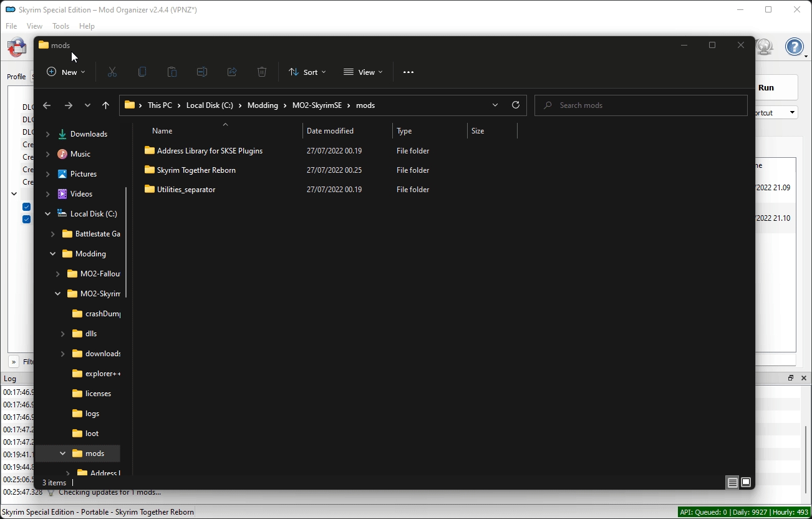This screenshot has height=519, width=812.
Task: Click the New button in Explorer
Action: pos(66,72)
